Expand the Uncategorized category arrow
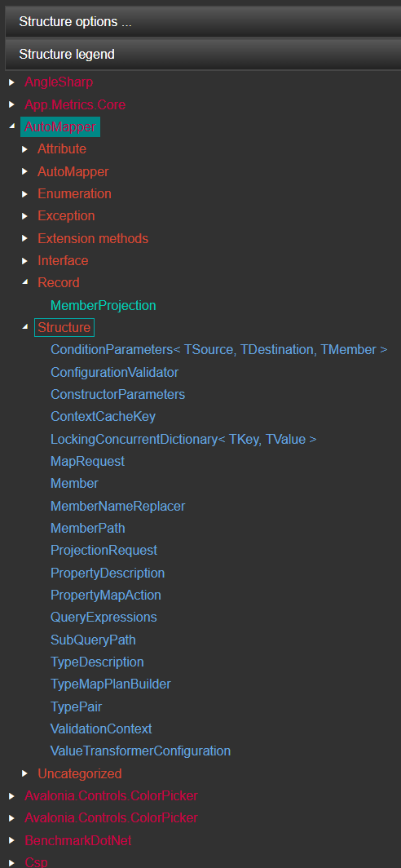This screenshot has height=868, width=401. (x=25, y=773)
